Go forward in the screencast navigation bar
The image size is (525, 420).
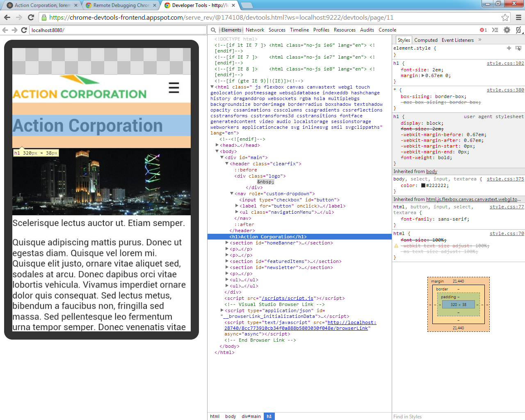[x=14, y=30]
